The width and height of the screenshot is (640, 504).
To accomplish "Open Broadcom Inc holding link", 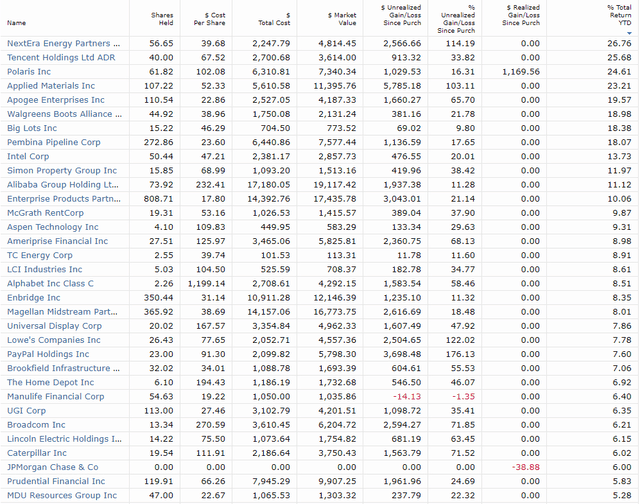I will 36,425.
